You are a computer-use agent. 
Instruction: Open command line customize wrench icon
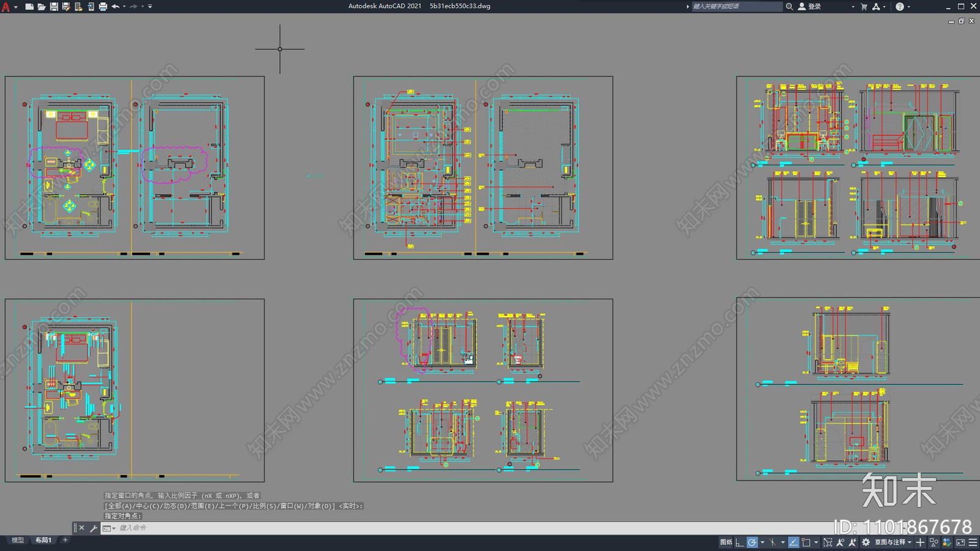click(93, 528)
